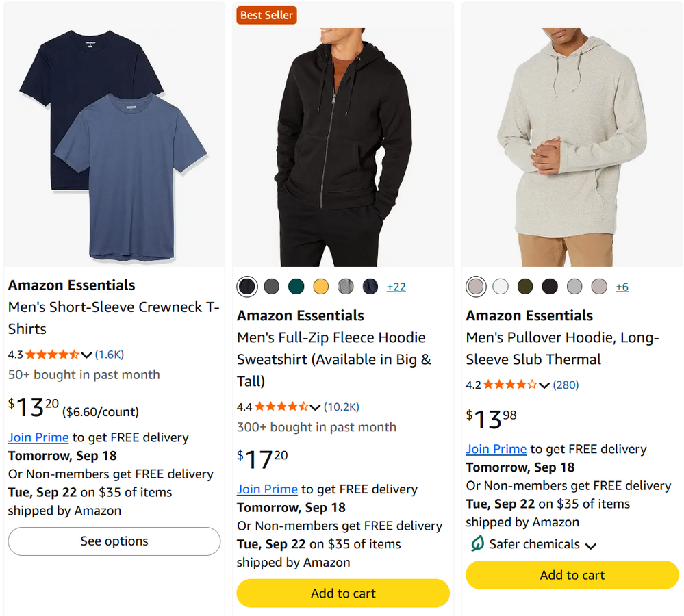
Task: Add Pullover Hoodie Slub Thermal to cart
Action: (x=572, y=575)
